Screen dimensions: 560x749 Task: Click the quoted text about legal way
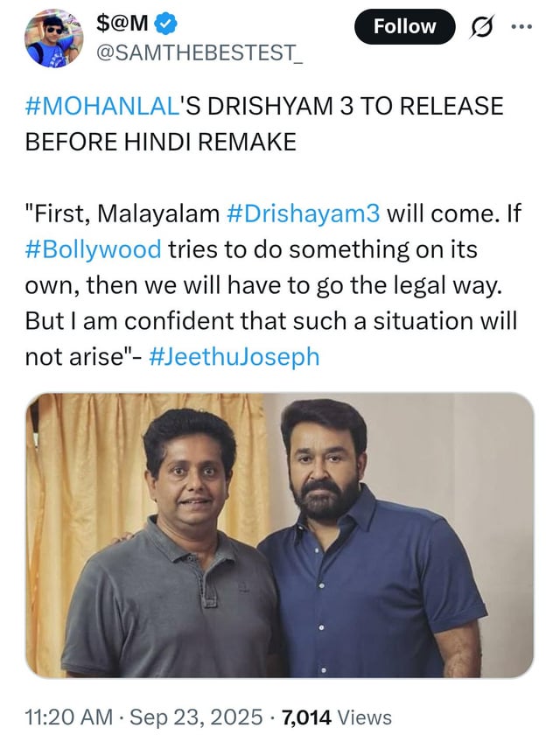pyautogui.click(x=272, y=285)
